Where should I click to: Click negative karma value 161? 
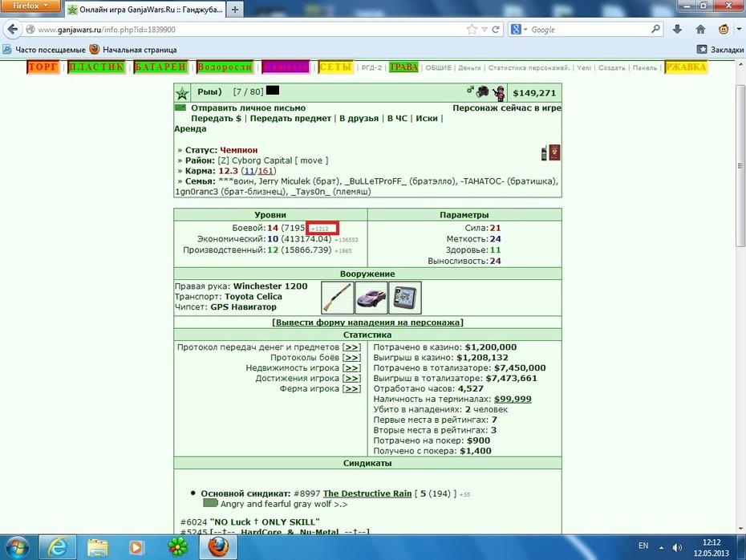266,171
